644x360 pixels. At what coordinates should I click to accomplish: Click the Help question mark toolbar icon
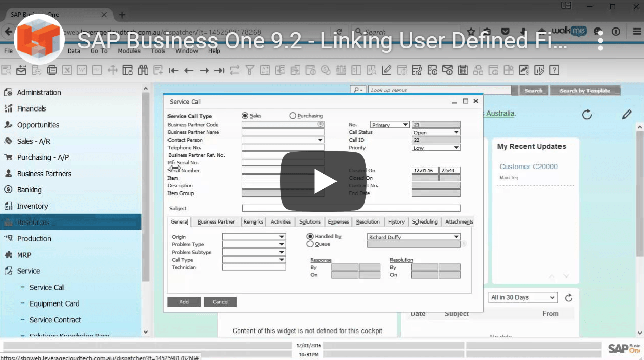point(554,70)
